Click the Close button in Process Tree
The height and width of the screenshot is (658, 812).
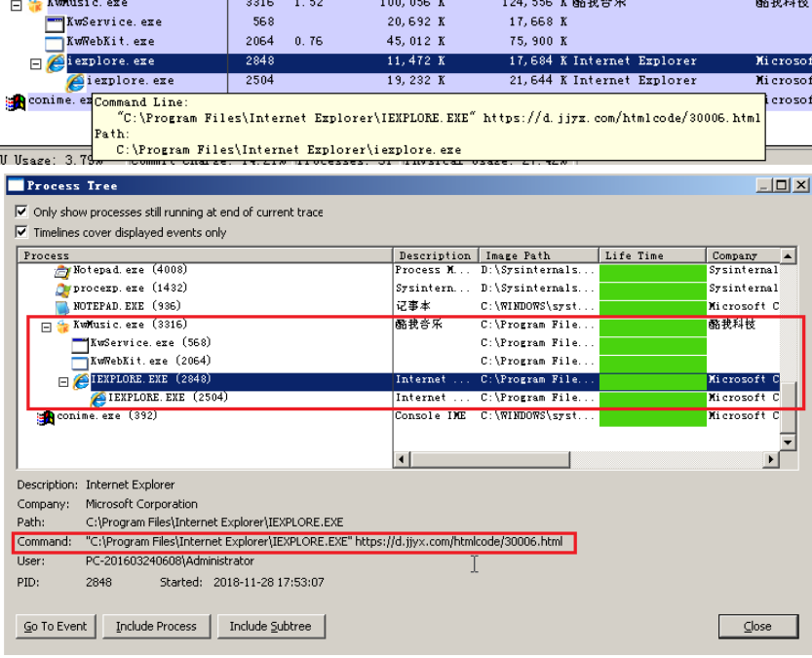(757, 626)
